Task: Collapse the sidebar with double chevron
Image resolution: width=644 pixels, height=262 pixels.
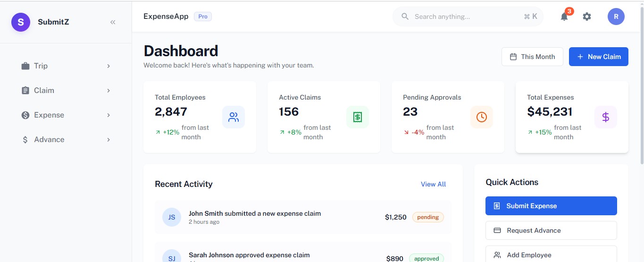Action: pyautogui.click(x=113, y=22)
